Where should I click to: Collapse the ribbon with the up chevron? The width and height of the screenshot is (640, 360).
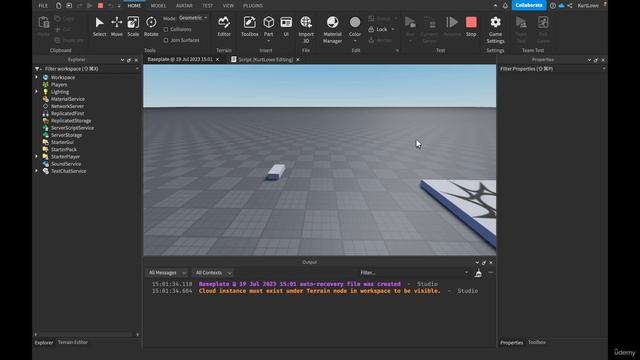pos(495,6)
